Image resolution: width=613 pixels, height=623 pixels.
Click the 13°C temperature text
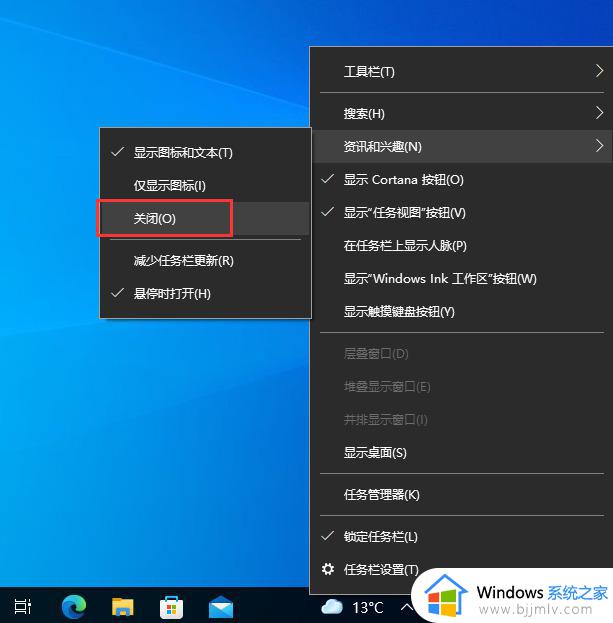point(368,608)
